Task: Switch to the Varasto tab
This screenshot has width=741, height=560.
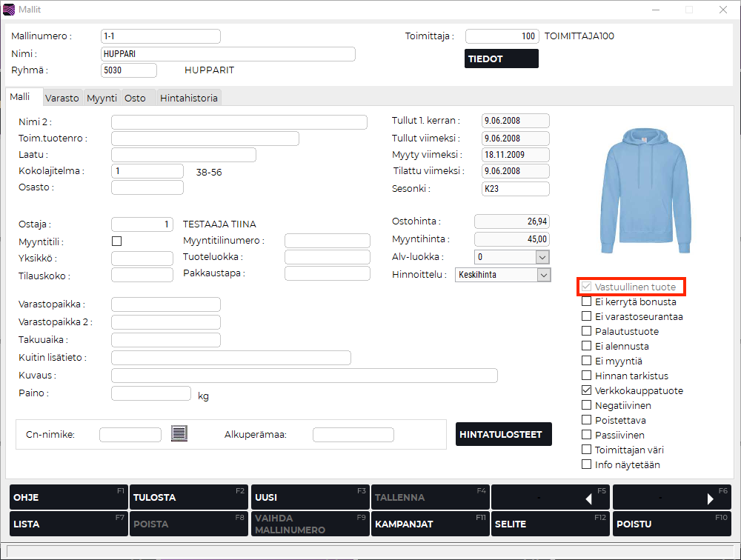Action: (62, 98)
